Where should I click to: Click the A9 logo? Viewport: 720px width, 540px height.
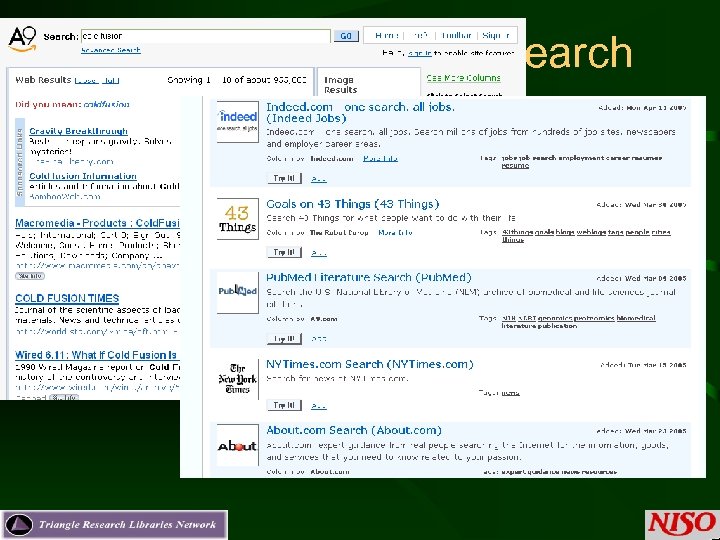(22, 39)
